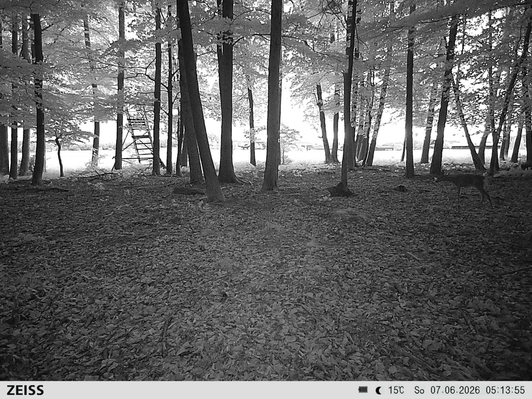This screenshot has height=399, width=532.
Task: Click the fallen log near the leaning trunk
Action: (x=188, y=191)
